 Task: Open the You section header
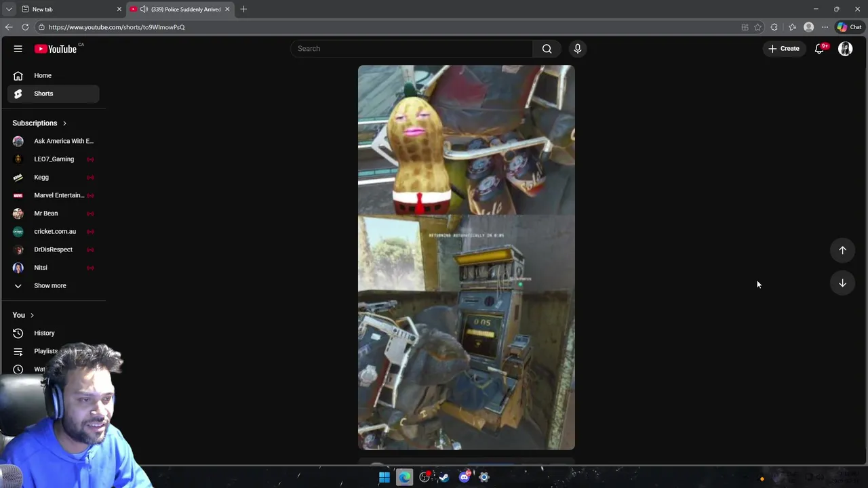point(23,315)
